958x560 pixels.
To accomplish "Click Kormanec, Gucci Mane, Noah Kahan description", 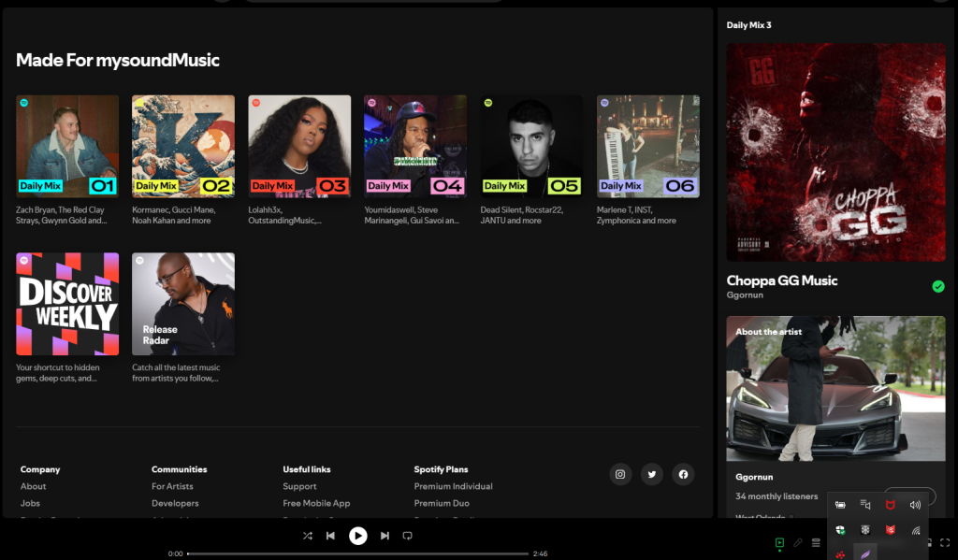I will (x=174, y=215).
